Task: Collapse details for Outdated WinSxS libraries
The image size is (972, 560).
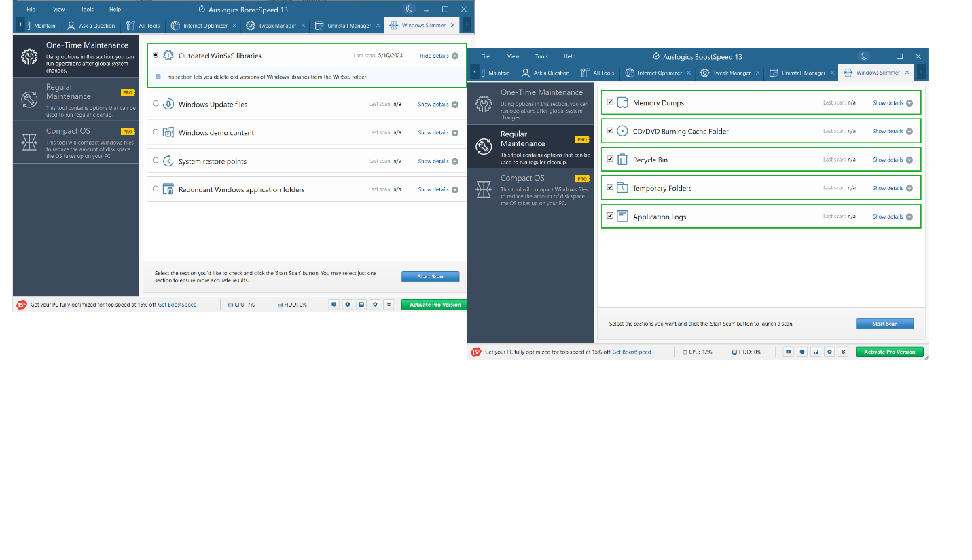Action: tap(439, 56)
